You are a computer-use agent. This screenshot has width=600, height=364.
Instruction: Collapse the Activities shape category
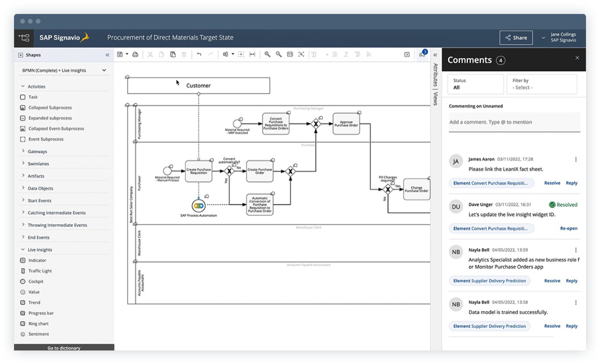tap(36, 86)
